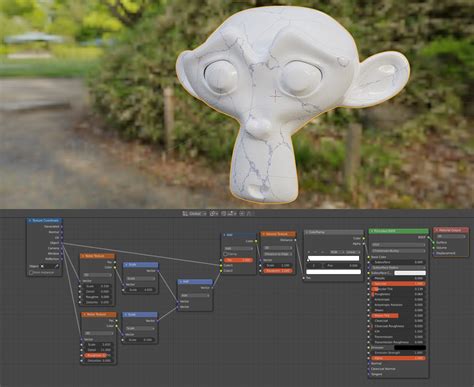This screenshot has height=387, width=474.
Task: Click the Reflection output socket
Action: (x=62, y=259)
